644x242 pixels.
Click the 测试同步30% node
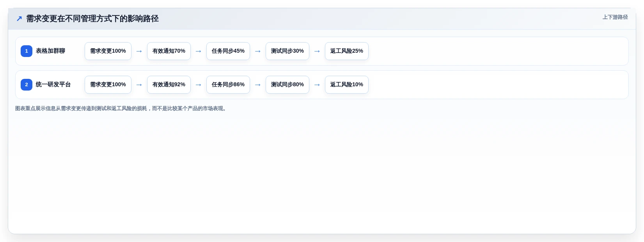coord(287,51)
